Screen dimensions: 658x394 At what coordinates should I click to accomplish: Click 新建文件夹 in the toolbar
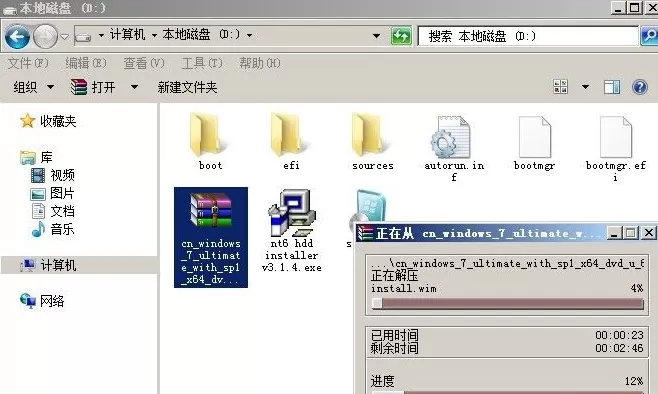pyautogui.click(x=187, y=87)
